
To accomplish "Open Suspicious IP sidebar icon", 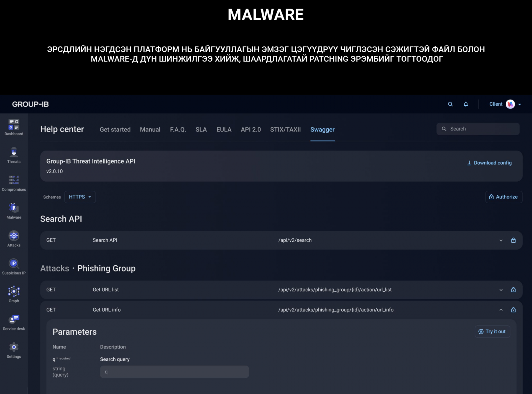I will click(x=14, y=263).
